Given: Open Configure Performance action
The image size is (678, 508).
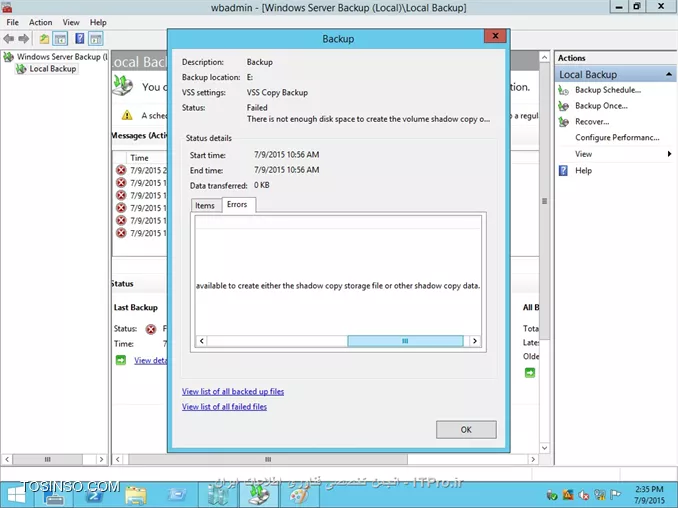Looking at the screenshot, I should [x=617, y=137].
